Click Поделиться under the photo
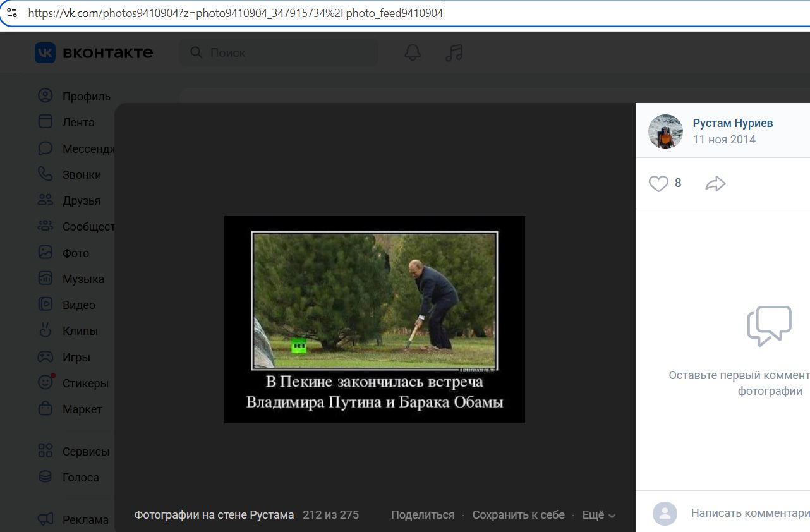810x532 pixels. pos(422,514)
